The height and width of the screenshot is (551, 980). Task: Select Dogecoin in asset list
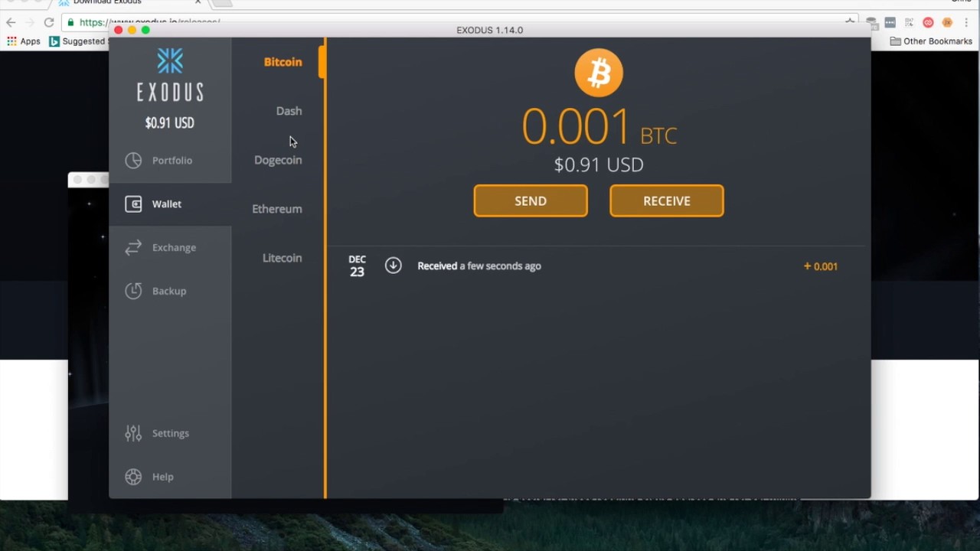pos(278,160)
